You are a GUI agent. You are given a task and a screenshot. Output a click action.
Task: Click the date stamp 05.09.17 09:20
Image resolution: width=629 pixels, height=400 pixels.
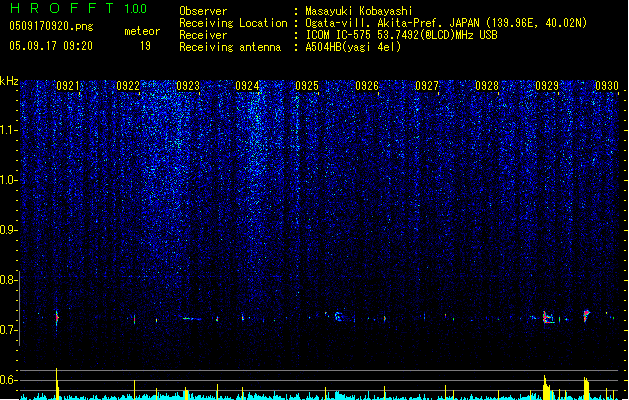[51, 46]
